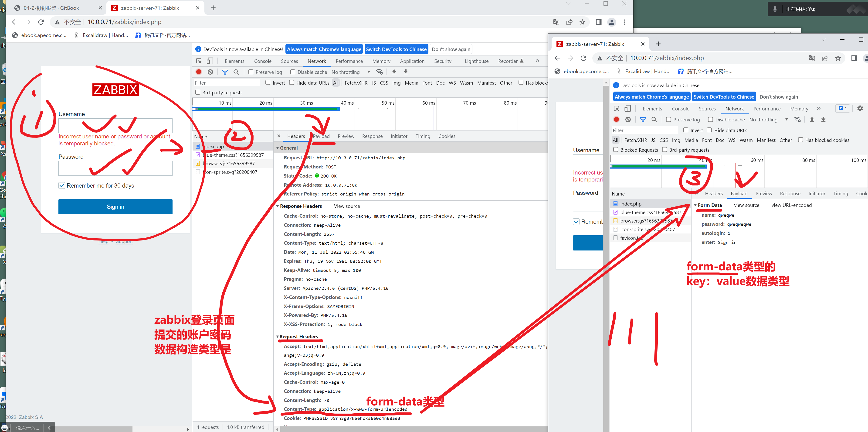Toggle Remember me for 30 days
868x432 pixels.
(x=62, y=185)
